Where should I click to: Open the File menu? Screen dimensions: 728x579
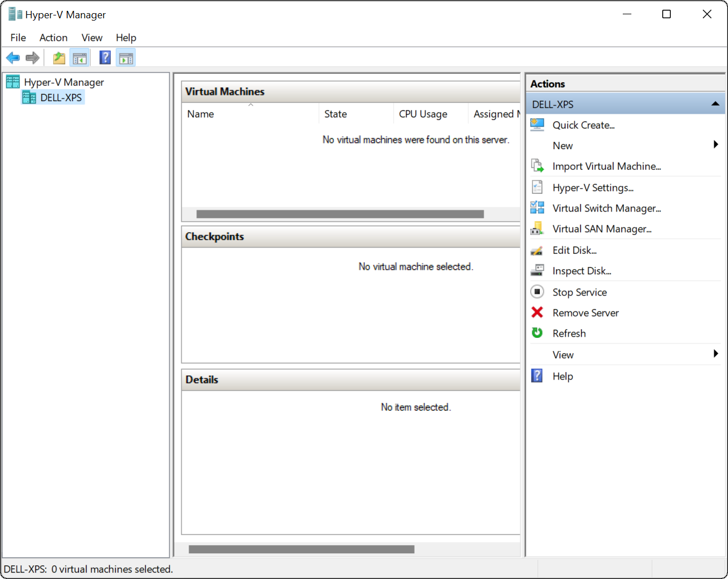coord(18,38)
